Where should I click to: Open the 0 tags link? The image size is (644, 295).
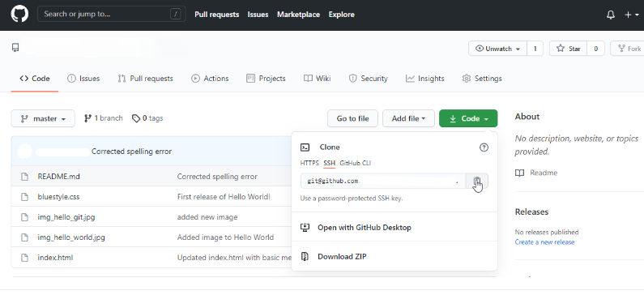coord(147,118)
